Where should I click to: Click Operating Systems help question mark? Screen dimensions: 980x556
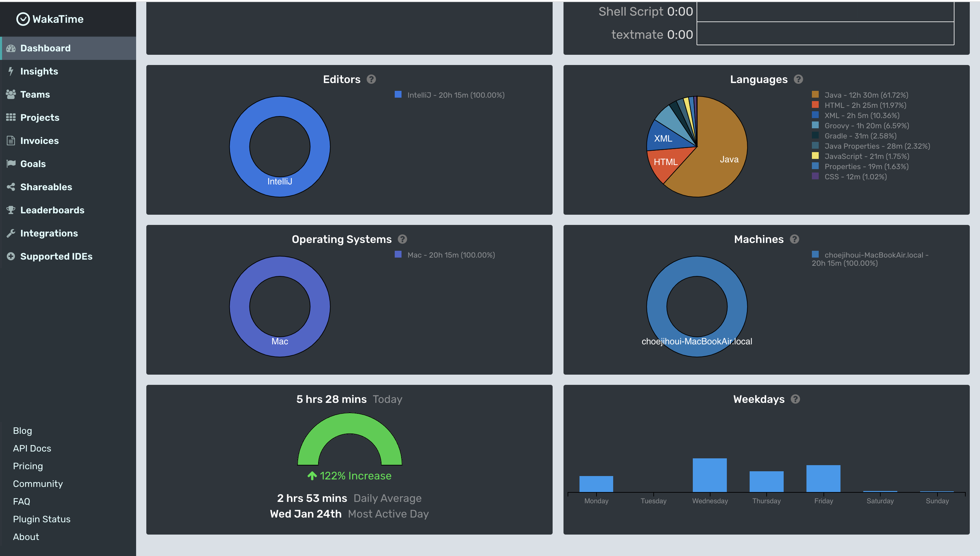click(x=402, y=239)
